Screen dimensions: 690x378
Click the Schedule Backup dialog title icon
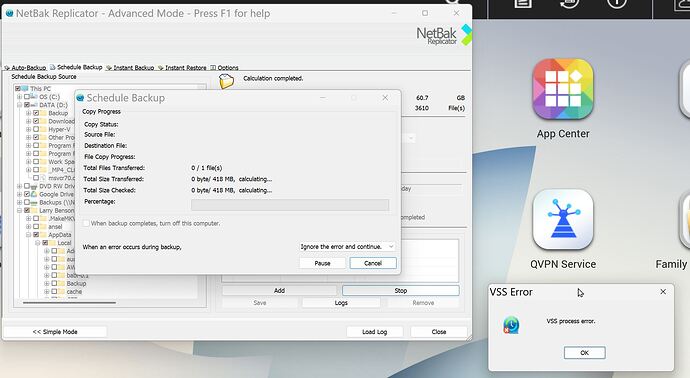(80, 98)
